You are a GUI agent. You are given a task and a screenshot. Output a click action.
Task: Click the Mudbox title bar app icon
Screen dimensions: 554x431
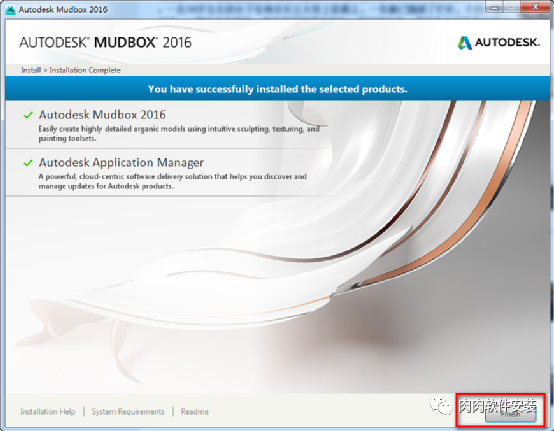click(11, 10)
